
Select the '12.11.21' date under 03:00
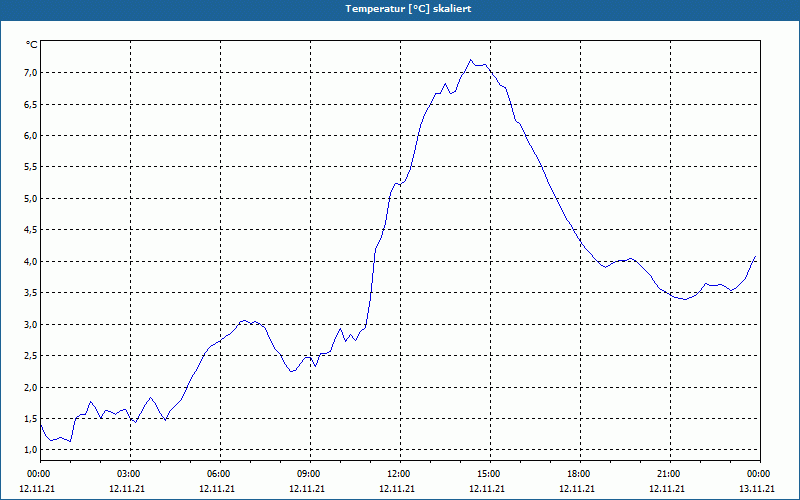pyautogui.click(x=127, y=488)
